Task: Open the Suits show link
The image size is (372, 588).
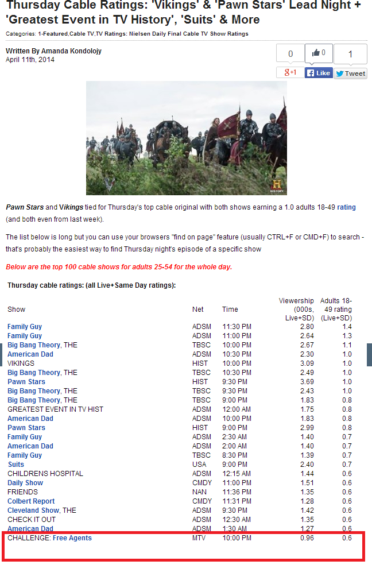Action: coord(16,464)
